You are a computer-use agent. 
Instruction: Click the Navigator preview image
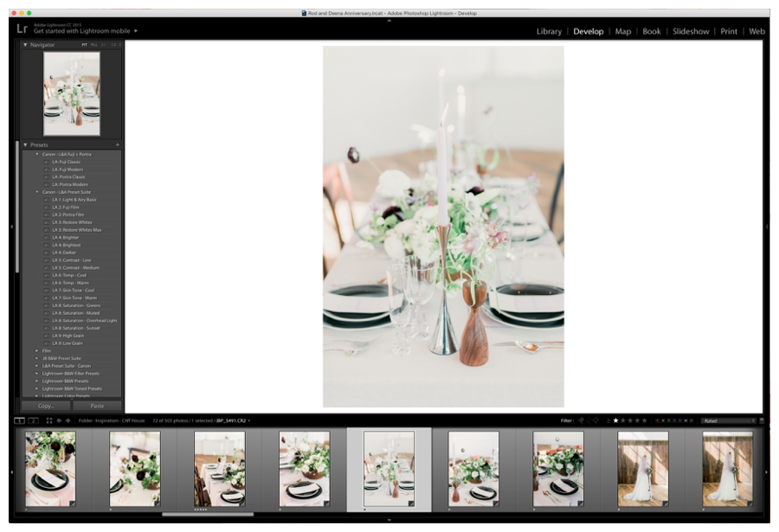click(x=72, y=94)
